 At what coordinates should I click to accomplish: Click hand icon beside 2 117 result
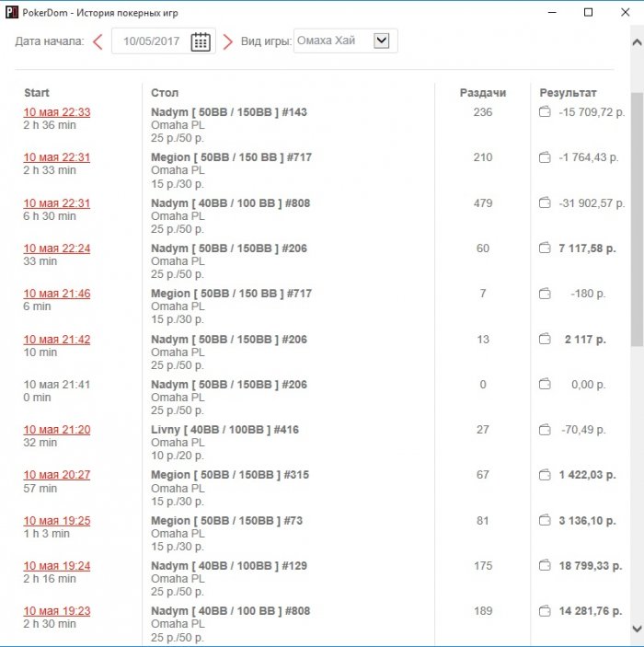click(x=545, y=340)
